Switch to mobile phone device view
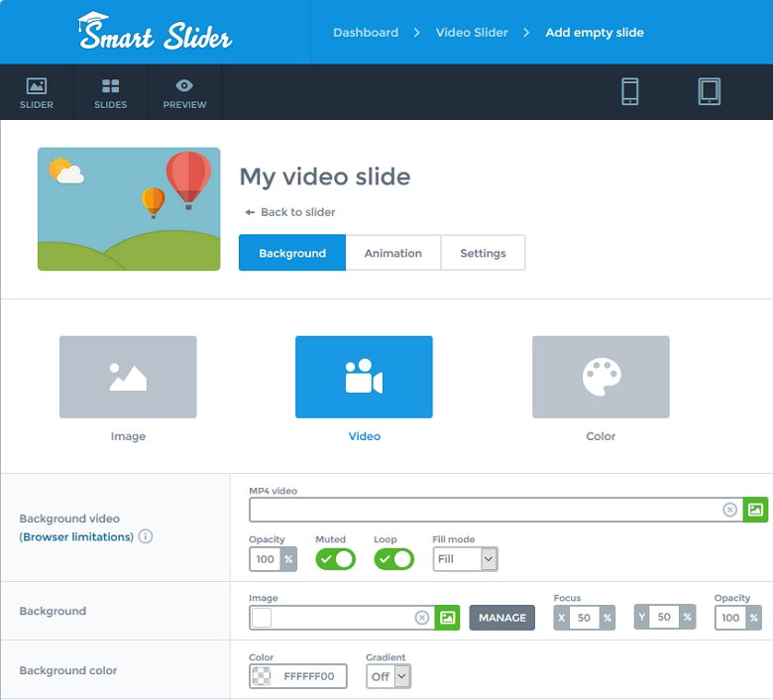Screen dimensions: 773x700 pyautogui.click(x=630, y=92)
